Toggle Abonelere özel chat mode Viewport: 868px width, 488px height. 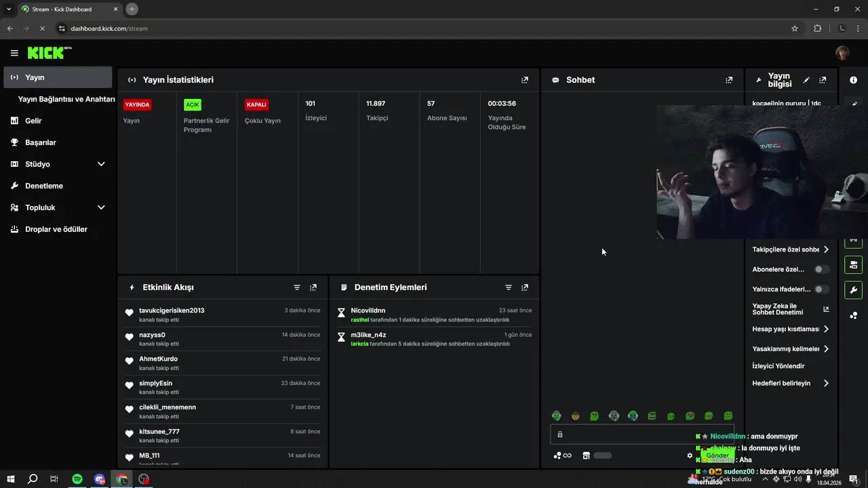[821, 269]
